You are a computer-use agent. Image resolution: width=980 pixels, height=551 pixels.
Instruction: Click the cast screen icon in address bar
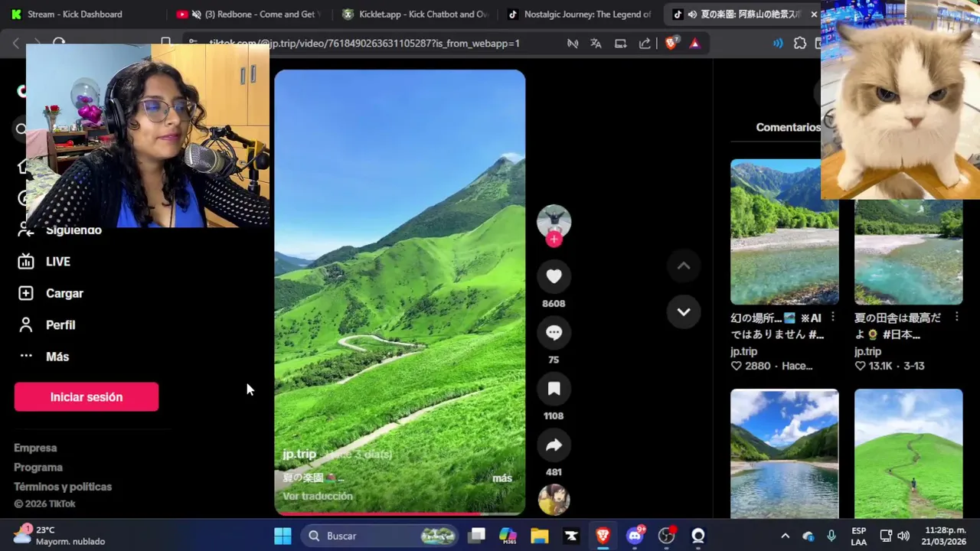[x=620, y=43]
